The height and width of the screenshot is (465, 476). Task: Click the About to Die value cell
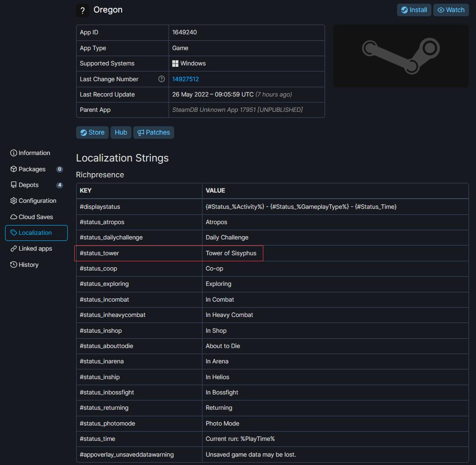click(x=335, y=346)
